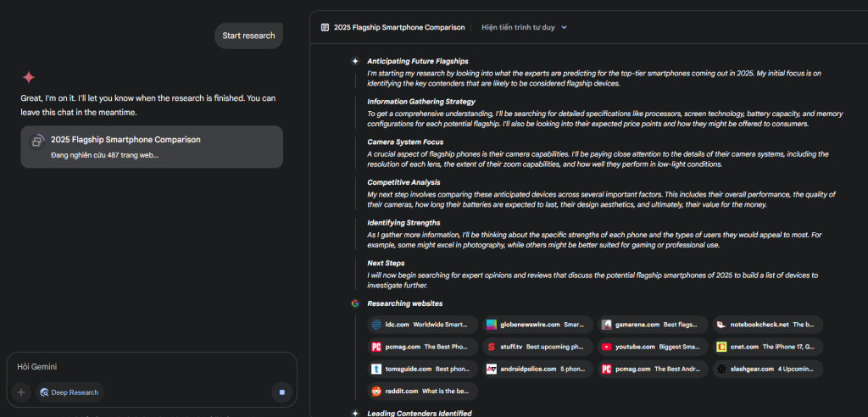Click the Information Gathering Strategy heading

coord(421,102)
